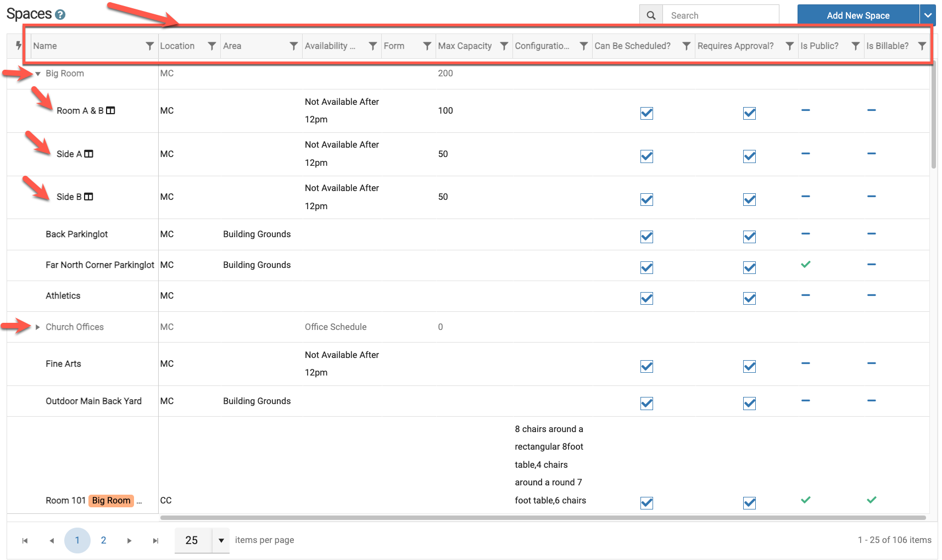
Task: Open the Is Public filter
Action: click(855, 46)
